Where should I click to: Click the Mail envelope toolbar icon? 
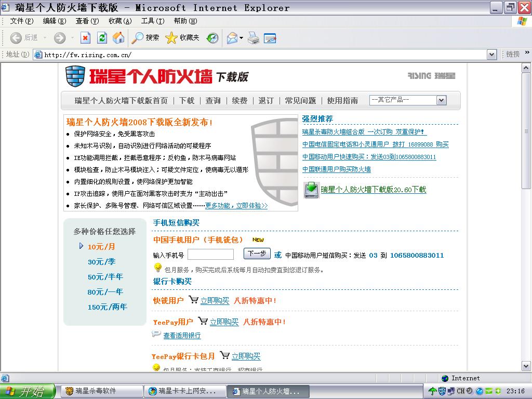pos(232,37)
